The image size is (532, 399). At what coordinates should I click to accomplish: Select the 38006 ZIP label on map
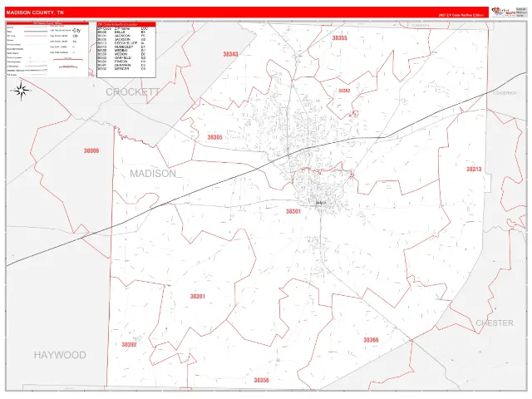click(x=91, y=150)
